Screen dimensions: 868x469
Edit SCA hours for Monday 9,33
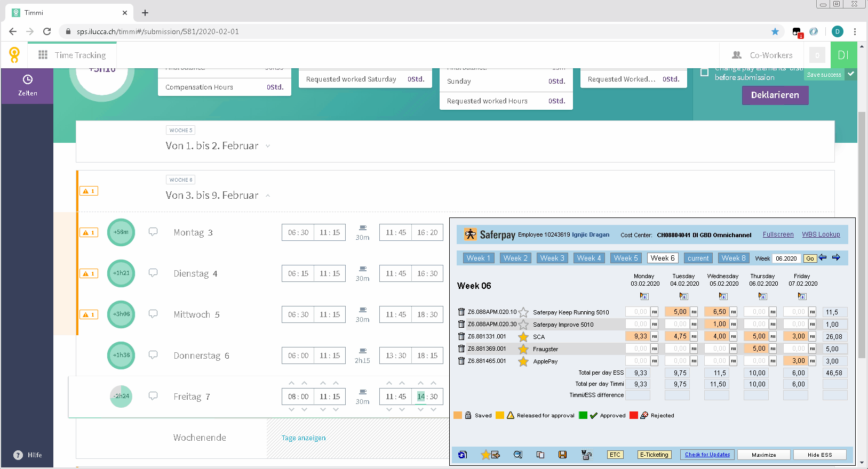click(638, 336)
